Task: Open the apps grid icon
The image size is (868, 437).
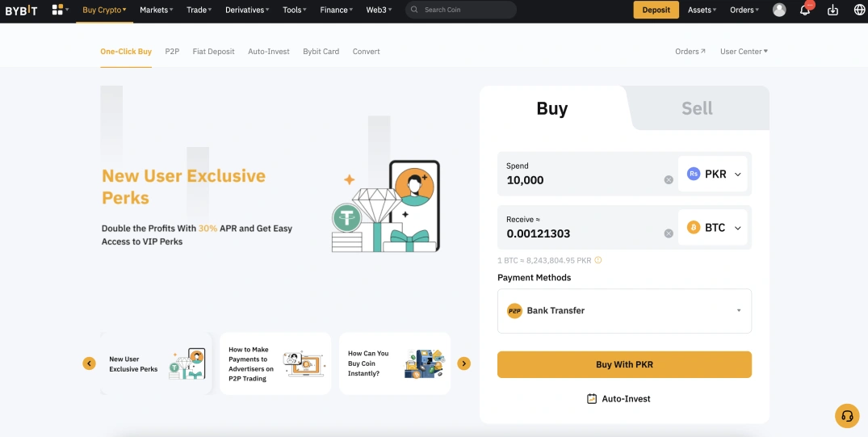Action: click(57, 10)
